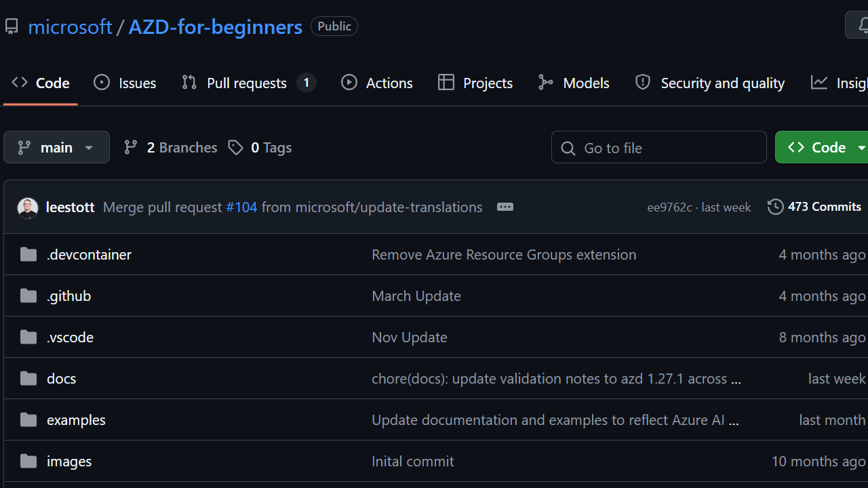Switch to the Code tab
868x488 pixels.
[x=41, y=83]
